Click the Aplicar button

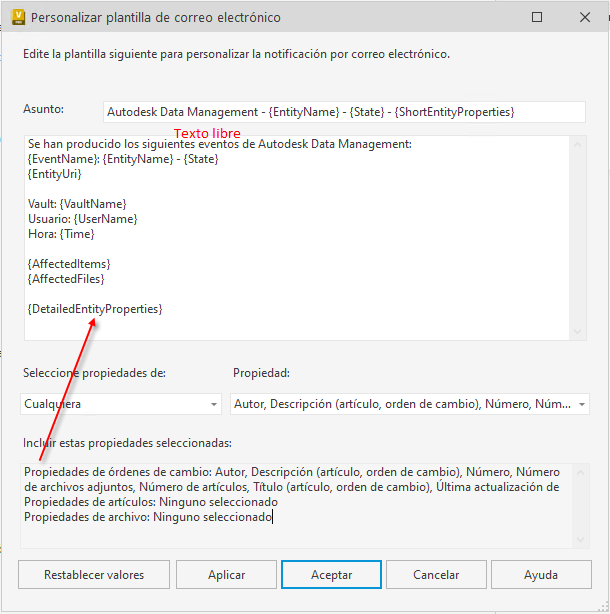click(226, 574)
